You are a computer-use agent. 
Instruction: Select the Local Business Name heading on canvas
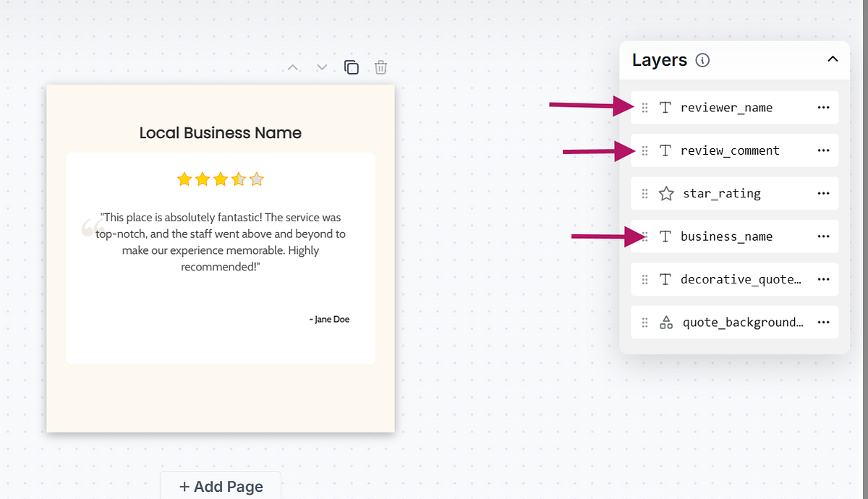click(221, 133)
